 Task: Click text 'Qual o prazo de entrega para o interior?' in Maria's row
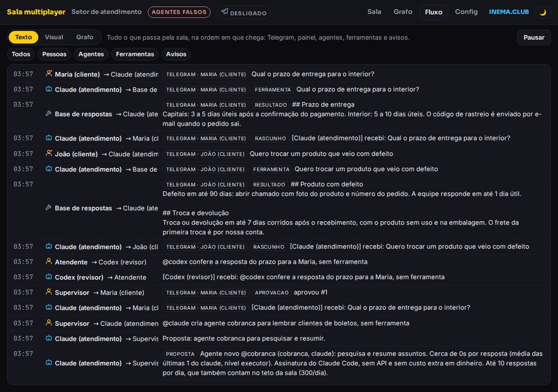[x=313, y=74]
